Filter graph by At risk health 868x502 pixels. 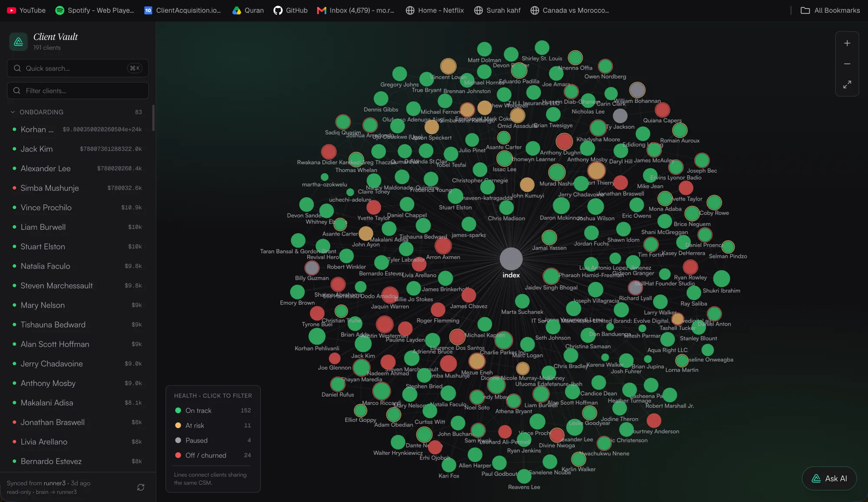coord(213,425)
